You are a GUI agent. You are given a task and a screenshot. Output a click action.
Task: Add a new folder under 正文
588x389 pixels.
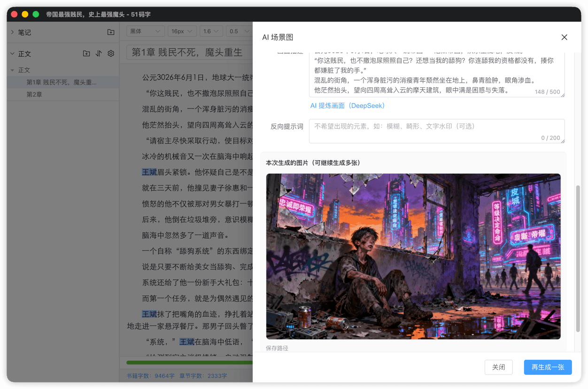point(86,54)
